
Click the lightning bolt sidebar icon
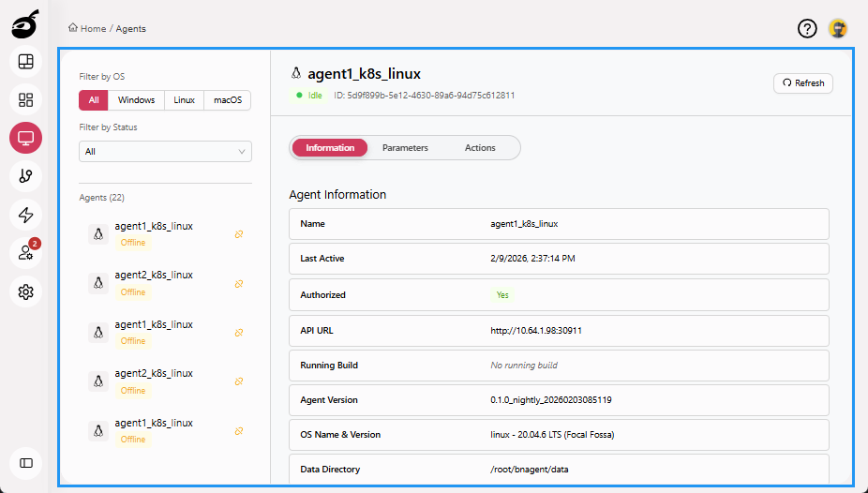25,215
